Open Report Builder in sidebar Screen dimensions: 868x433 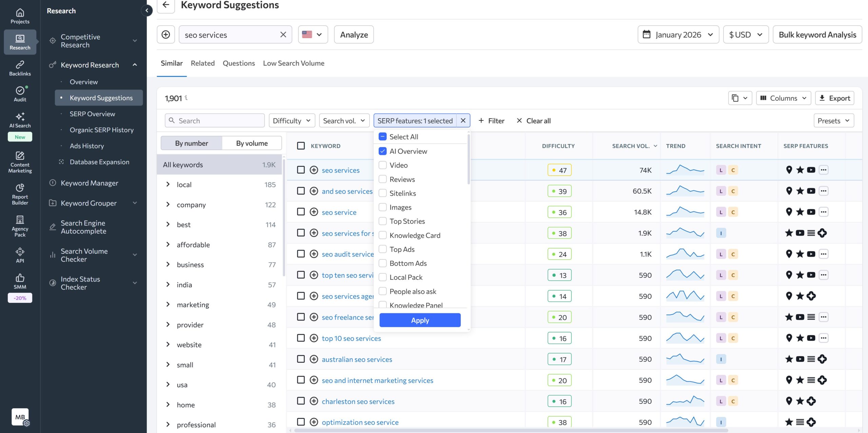click(20, 194)
